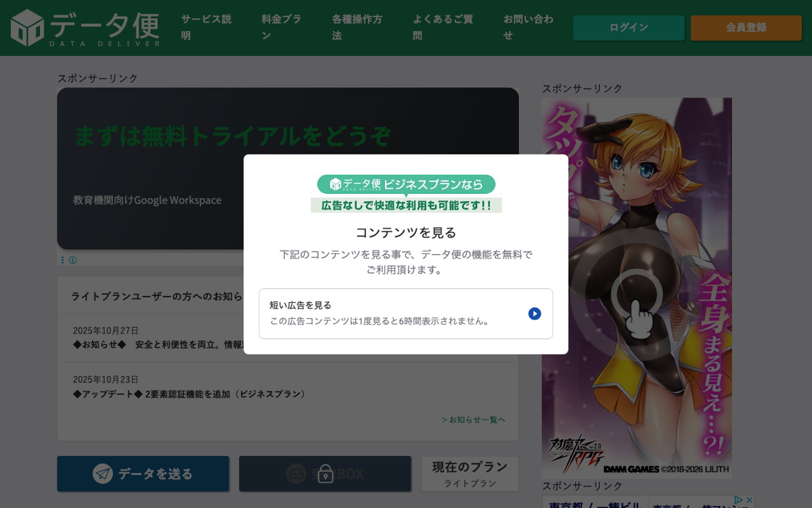The height and width of the screenshot is (508, 812).
Task: Click the padlock icon on 受取BOX
Action: pyautogui.click(x=325, y=473)
